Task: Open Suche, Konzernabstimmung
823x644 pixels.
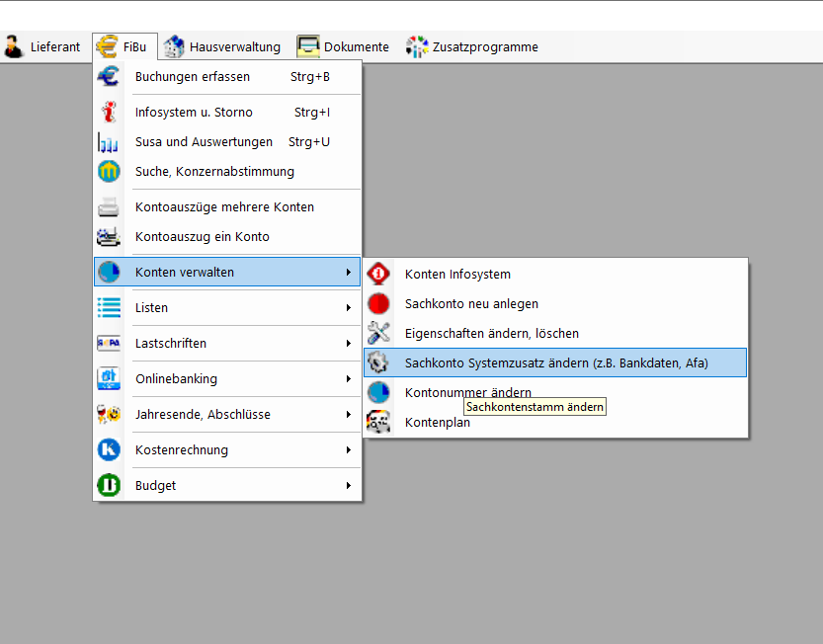Action: click(x=227, y=172)
